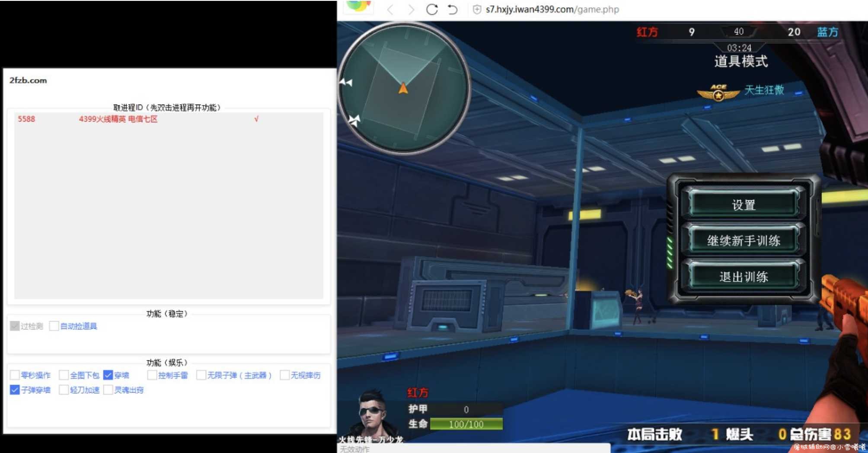Click the 取进程ID group heading

click(x=167, y=108)
